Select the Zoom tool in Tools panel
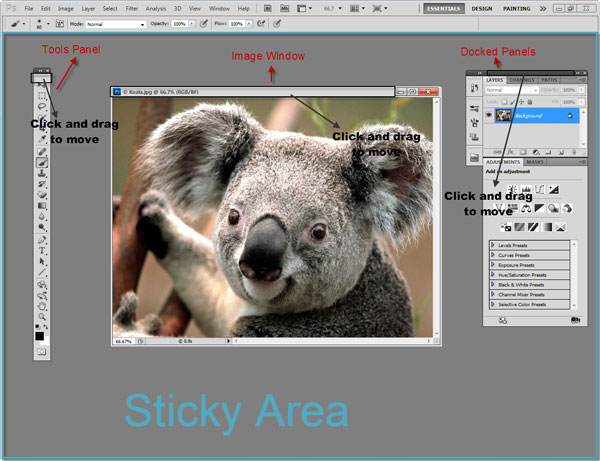The height and width of the screenshot is (461, 600). (x=42, y=316)
